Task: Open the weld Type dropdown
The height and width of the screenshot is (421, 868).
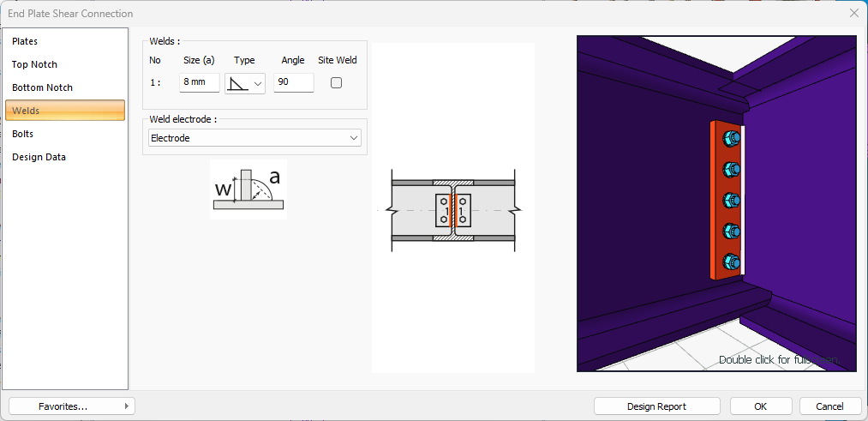Action: (245, 83)
